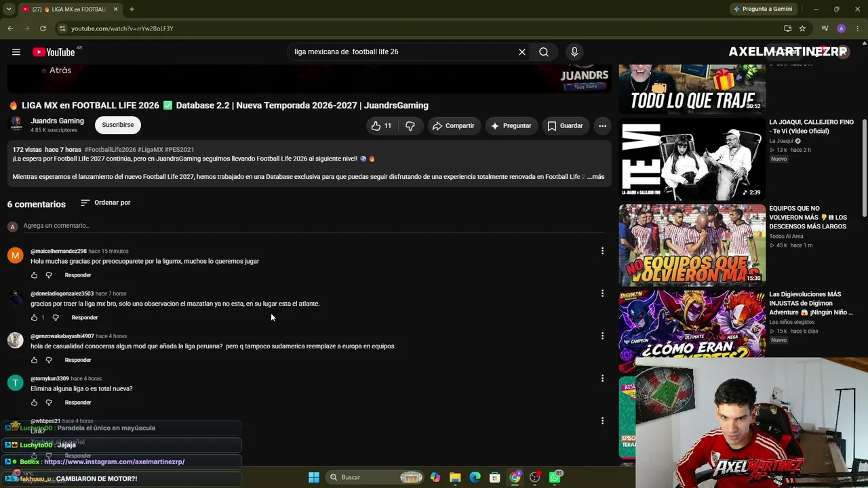The image size is (868, 488).
Task: Dislike the comment by @doneladiogonzalez3503
Action: 56,318
